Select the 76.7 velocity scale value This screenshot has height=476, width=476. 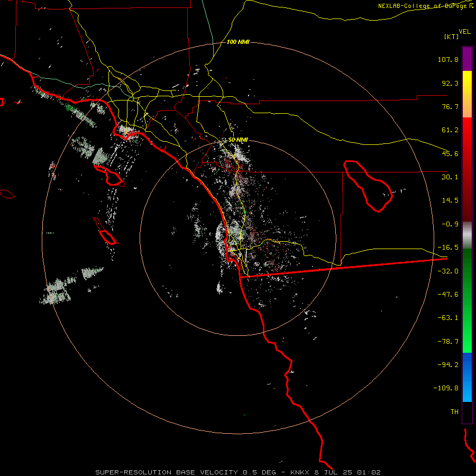point(450,106)
